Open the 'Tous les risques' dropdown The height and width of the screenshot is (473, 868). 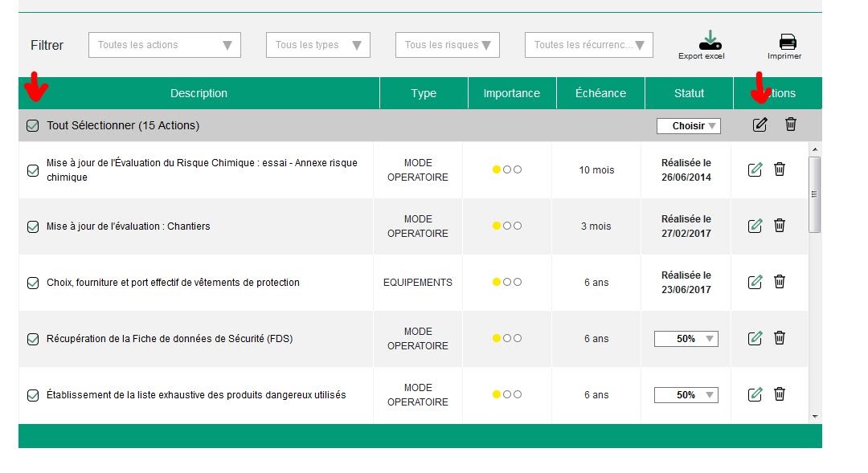coord(447,45)
